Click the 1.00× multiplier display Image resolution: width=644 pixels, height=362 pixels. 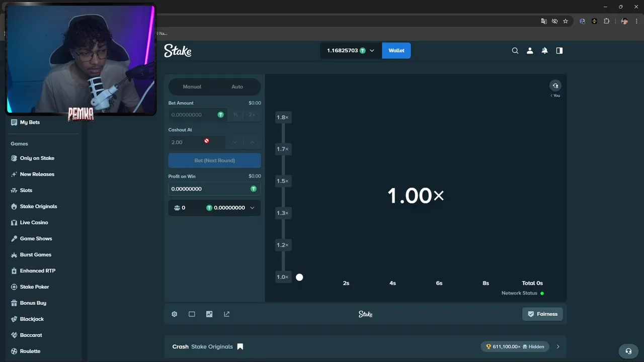point(416,196)
